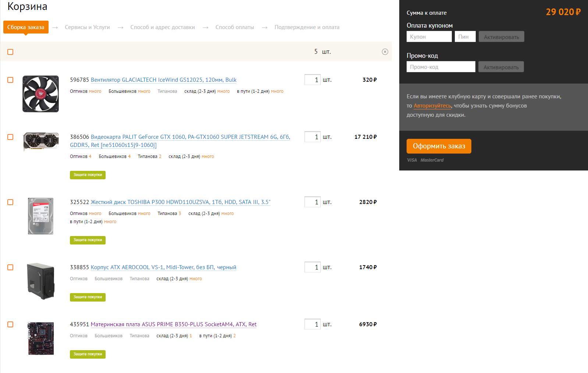Open the AEROCOOL case thumbnail

(x=40, y=281)
